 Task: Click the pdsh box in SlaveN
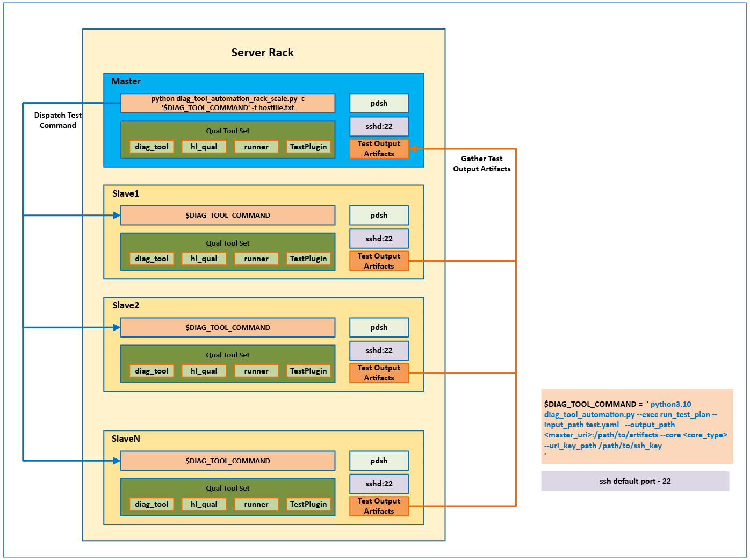[379, 461]
